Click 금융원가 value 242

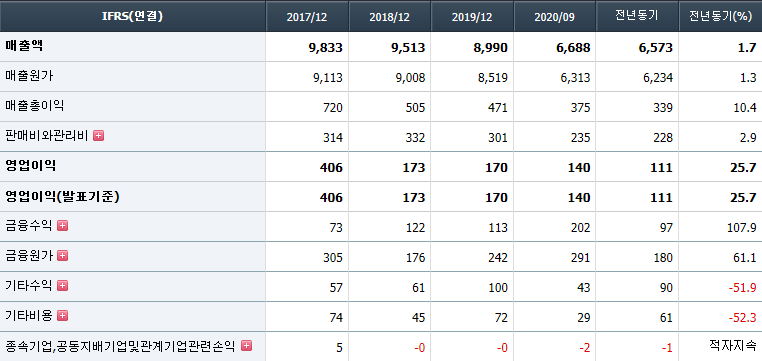498,258
